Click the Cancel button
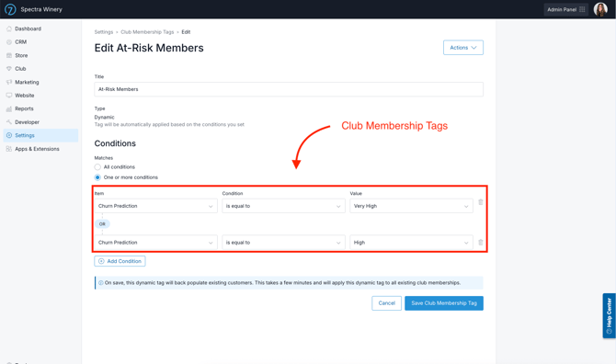 [386, 303]
